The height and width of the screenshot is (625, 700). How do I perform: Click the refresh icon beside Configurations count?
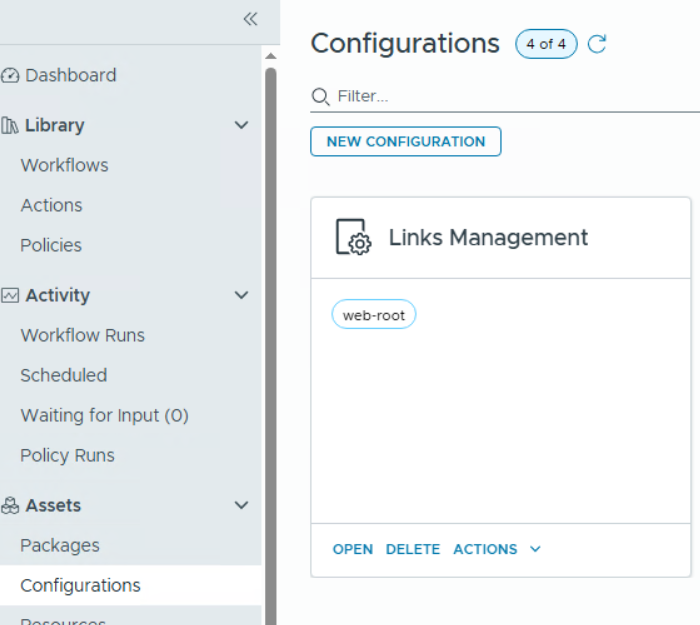pyautogui.click(x=597, y=44)
